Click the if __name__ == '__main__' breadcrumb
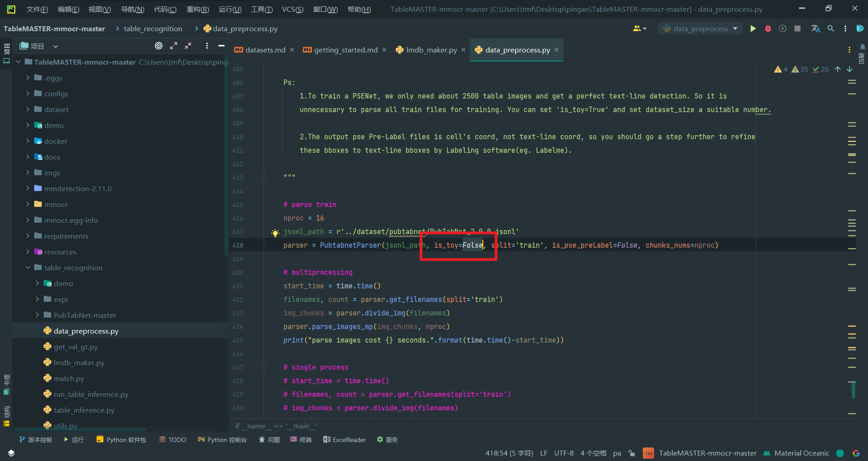Image resolution: width=868 pixels, height=461 pixels. [276, 426]
